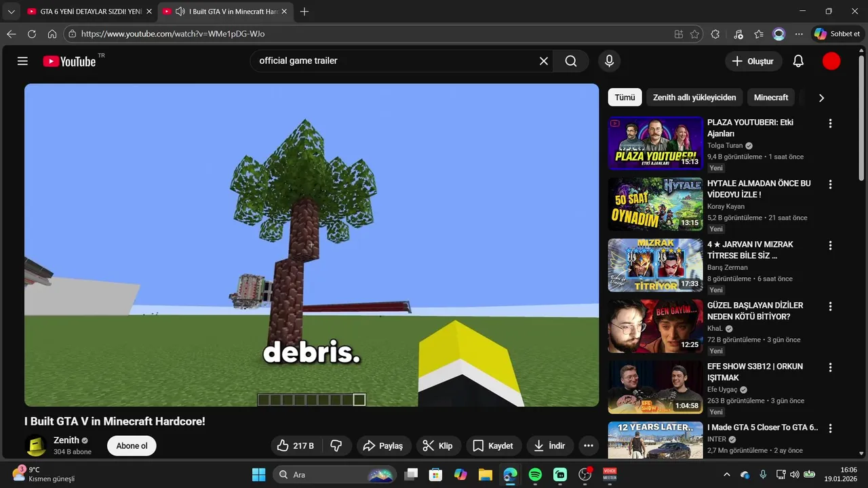This screenshot has width=868, height=488.
Task: Open options for the PLAZA YOUTUBERI video
Action: tap(830, 123)
